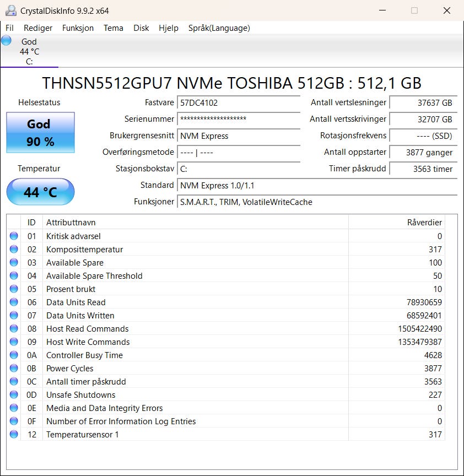Screen dimensions: 464x476
Task: Open the Språk(Language) menu
Action: coord(219,28)
